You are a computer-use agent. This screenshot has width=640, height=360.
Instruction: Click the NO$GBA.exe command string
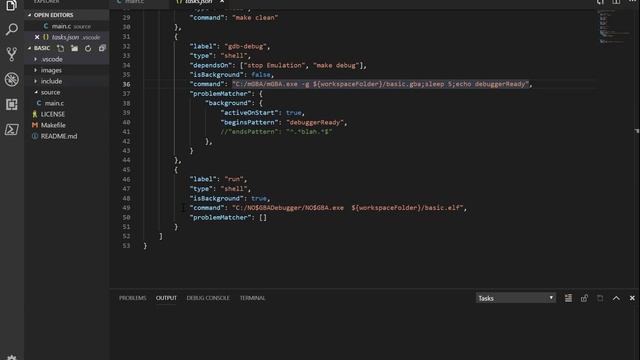coord(348,208)
